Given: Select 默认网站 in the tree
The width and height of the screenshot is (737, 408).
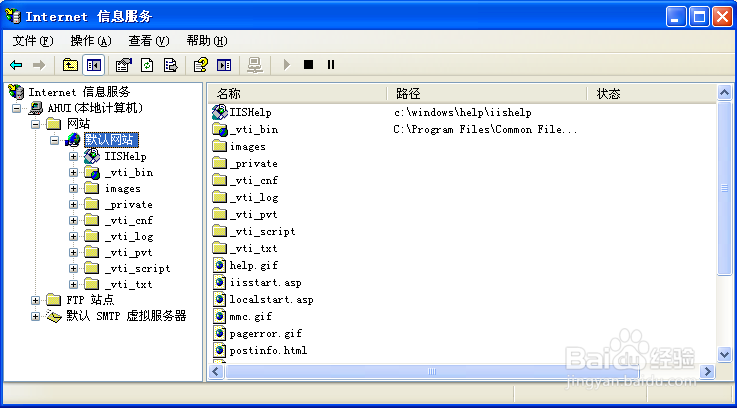Looking at the screenshot, I should pyautogui.click(x=111, y=140).
